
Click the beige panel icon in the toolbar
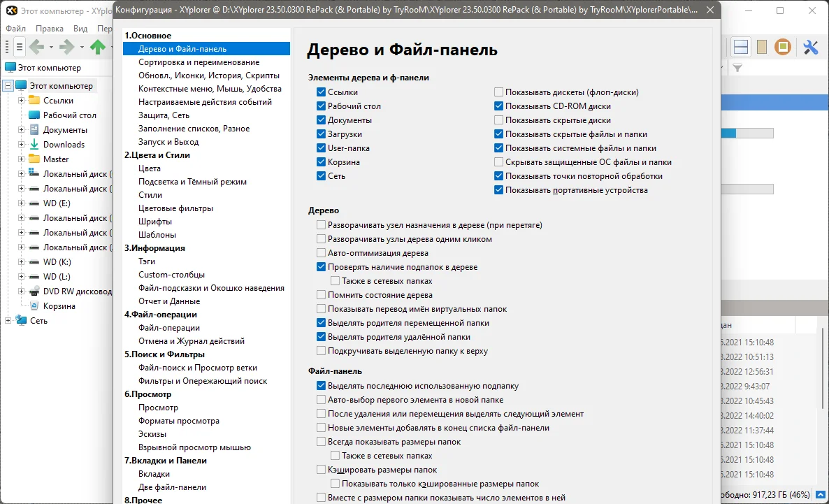(x=762, y=47)
